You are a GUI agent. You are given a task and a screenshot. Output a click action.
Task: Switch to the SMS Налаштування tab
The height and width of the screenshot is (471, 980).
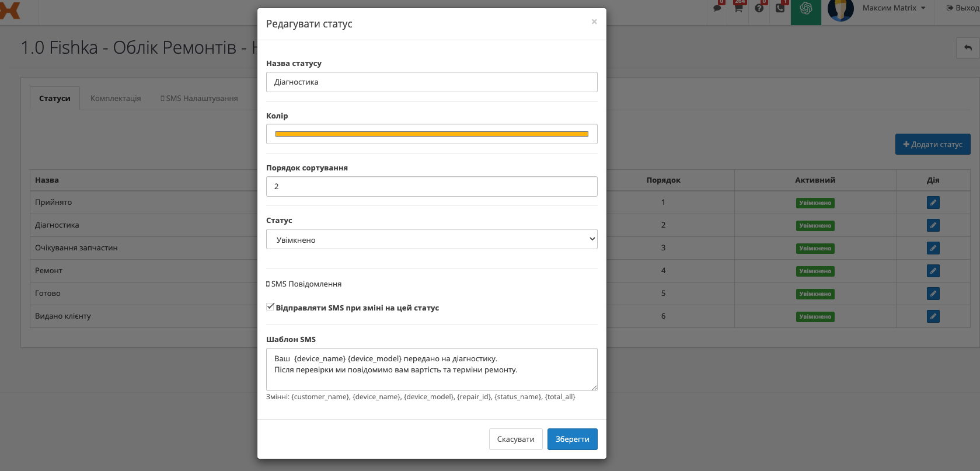pyautogui.click(x=199, y=99)
